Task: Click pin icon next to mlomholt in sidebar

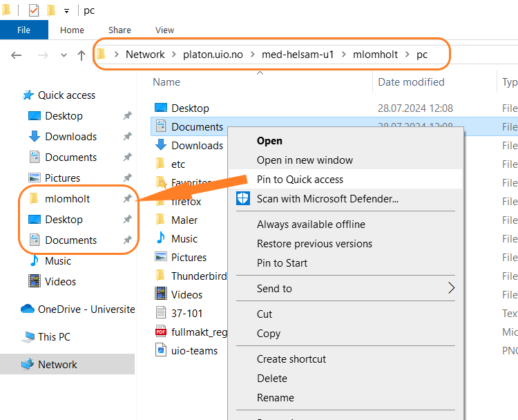Action: click(128, 198)
